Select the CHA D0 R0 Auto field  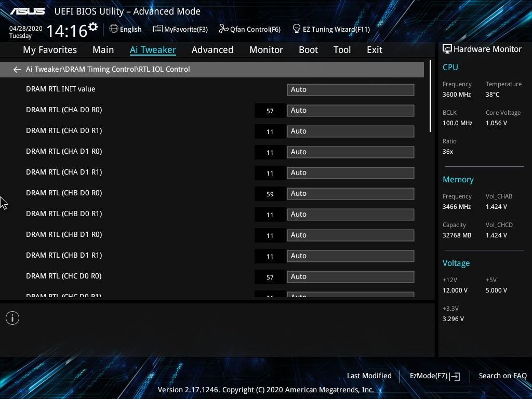(351, 110)
